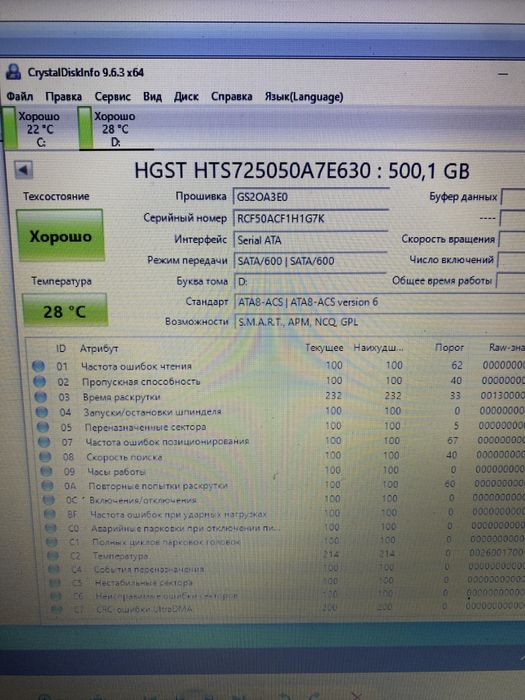Click status icon for attribute 05

coord(43,427)
